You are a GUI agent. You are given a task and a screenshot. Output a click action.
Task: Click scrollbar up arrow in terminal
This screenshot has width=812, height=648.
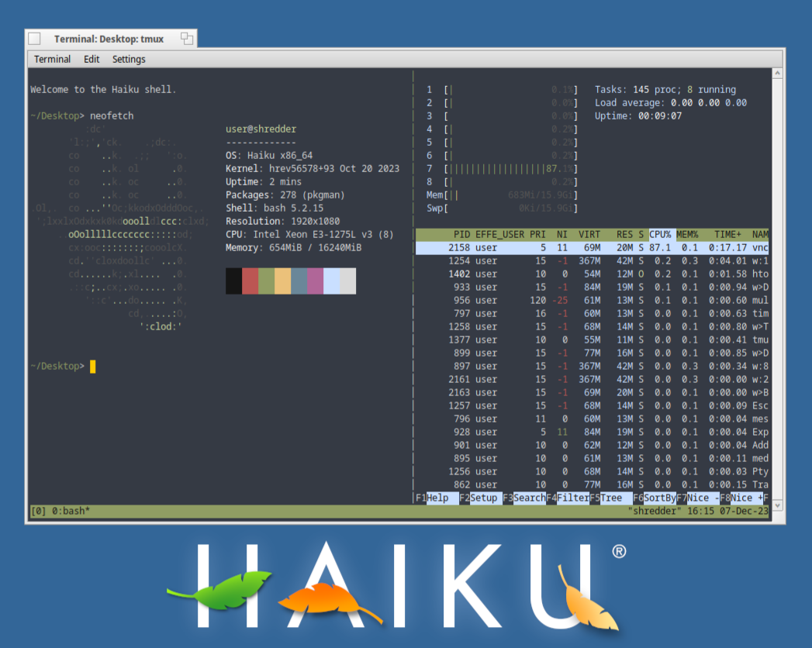point(777,74)
